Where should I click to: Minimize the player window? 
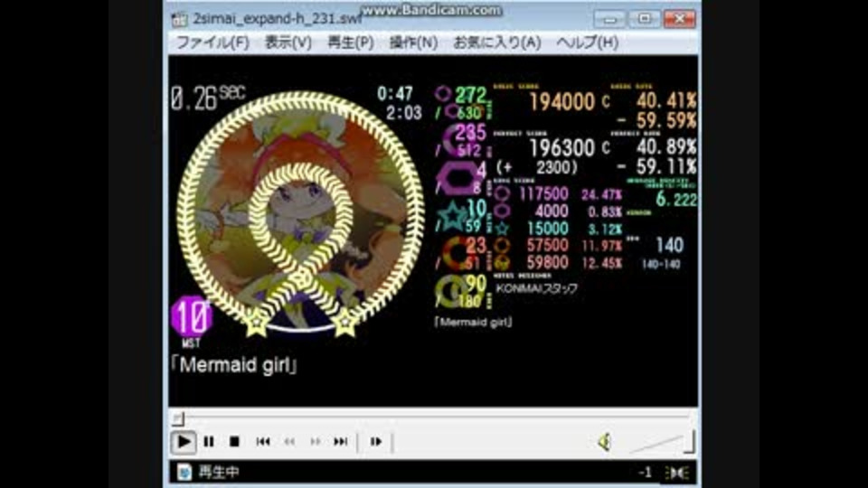click(x=610, y=19)
